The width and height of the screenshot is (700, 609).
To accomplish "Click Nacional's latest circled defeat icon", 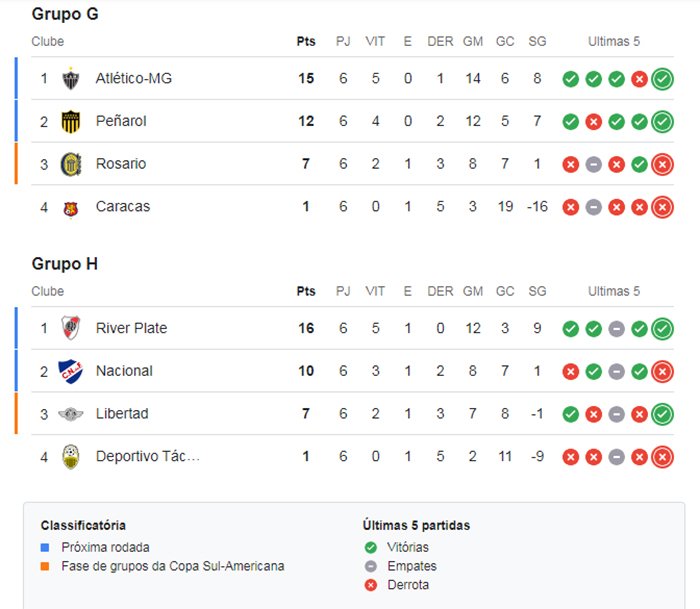I will [x=662, y=371].
